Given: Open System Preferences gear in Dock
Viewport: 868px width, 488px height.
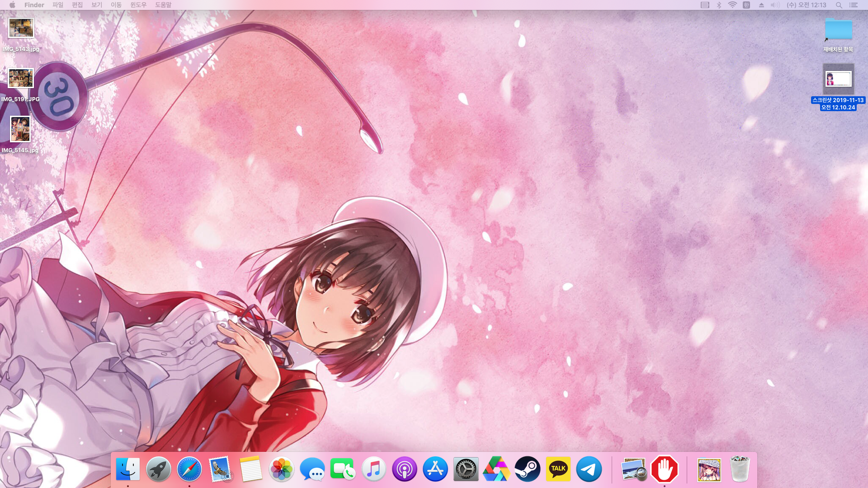Looking at the screenshot, I should click(x=466, y=469).
